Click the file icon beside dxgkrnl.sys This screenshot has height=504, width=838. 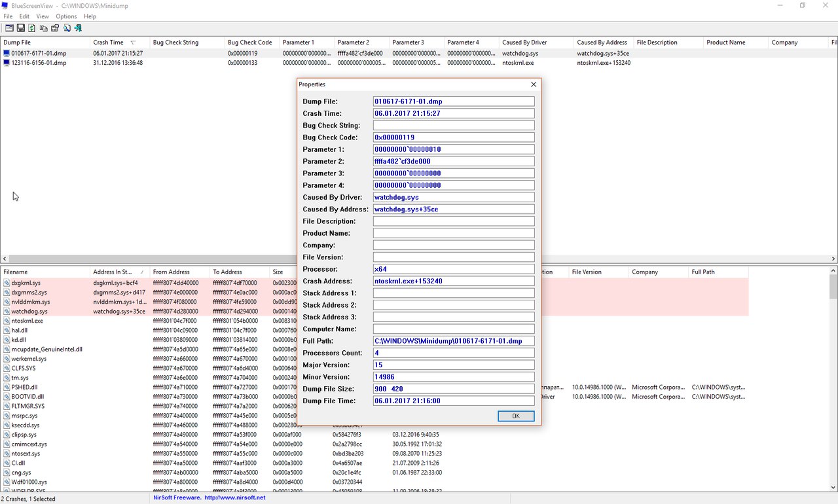(x=7, y=283)
